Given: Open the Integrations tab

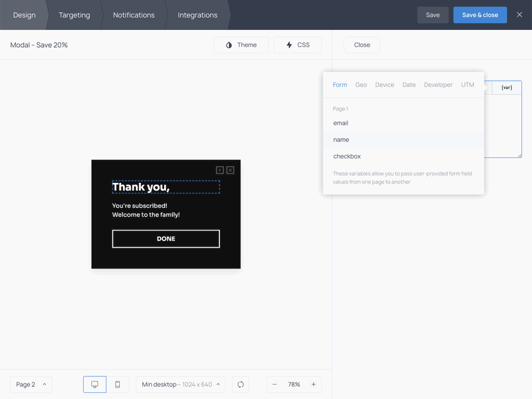Looking at the screenshot, I should [x=197, y=15].
